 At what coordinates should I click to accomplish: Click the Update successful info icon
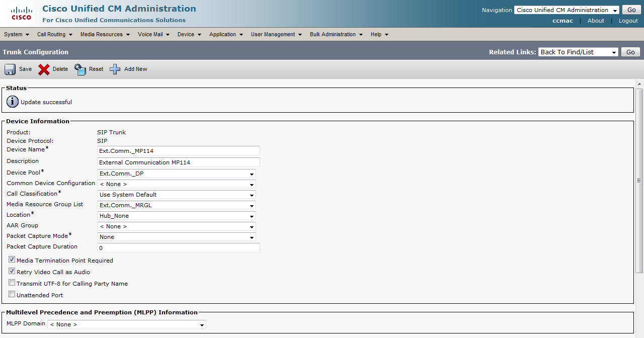(x=13, y=102)
